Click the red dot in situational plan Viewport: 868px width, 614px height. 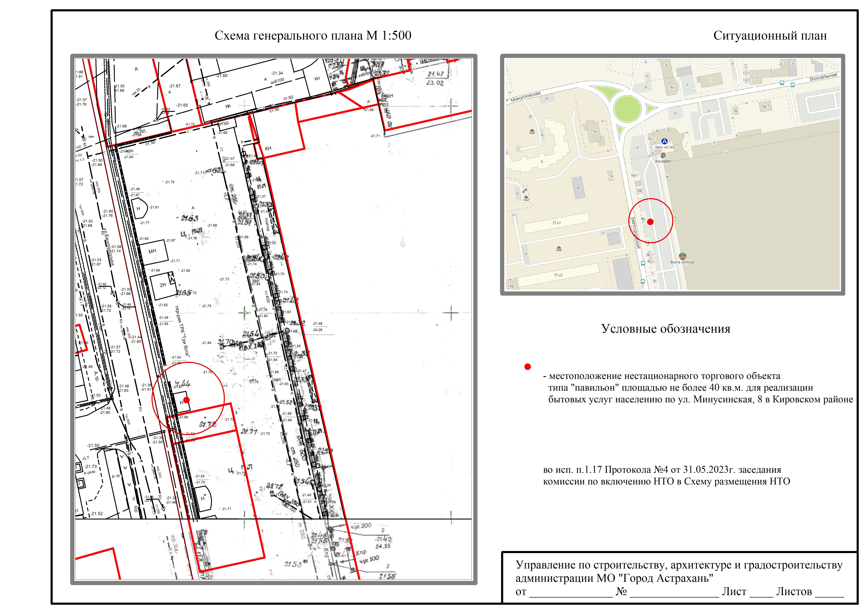650,222
